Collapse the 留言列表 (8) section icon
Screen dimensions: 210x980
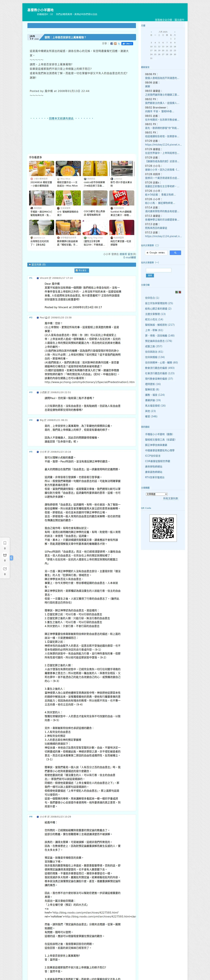[30, 264]
